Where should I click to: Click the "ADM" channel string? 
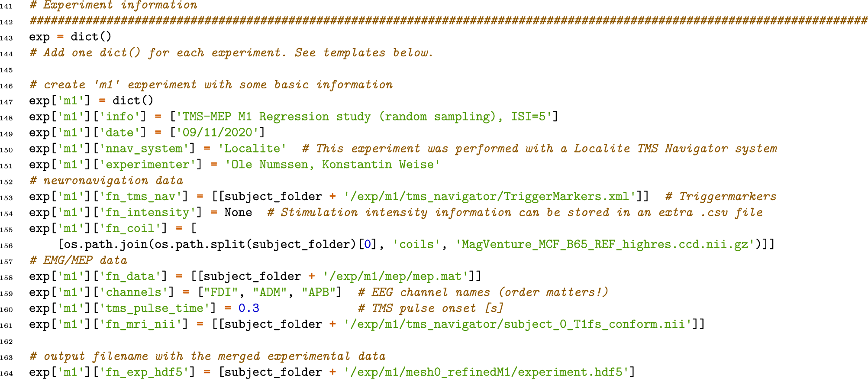(269, 293)
